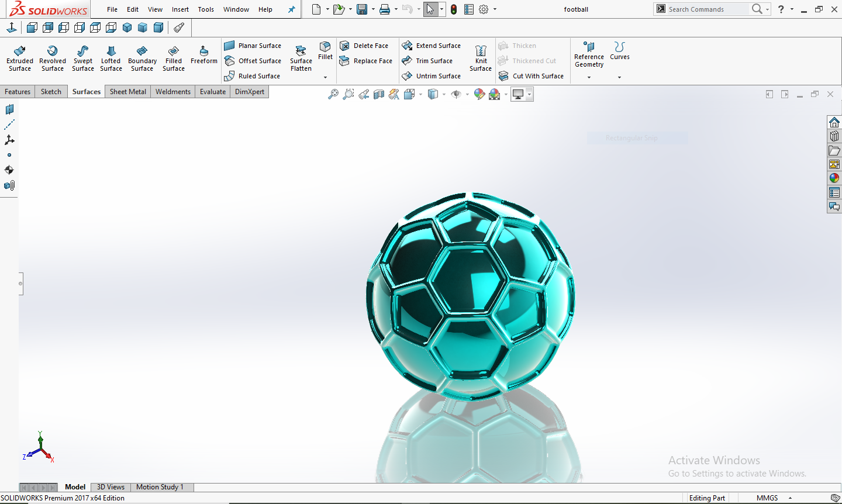Click Zoom to Fit icon
The height and width of the screenshot is (504, 842).
point(333,94)
